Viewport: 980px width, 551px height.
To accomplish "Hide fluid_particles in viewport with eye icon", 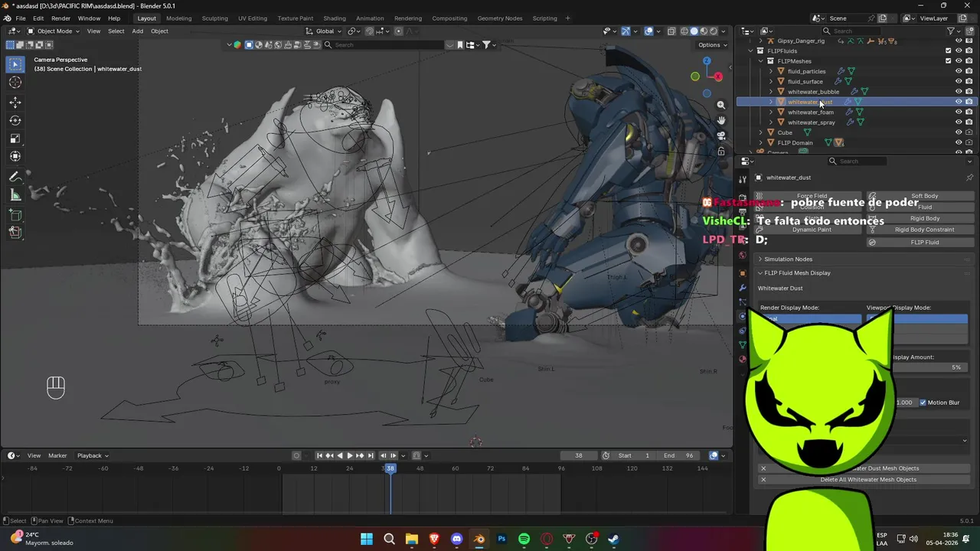I will point(959,71).
